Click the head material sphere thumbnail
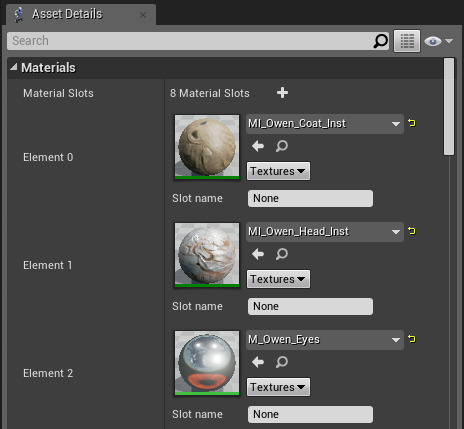The height and width of the screenshot is (429, 464). click(207, 255)
